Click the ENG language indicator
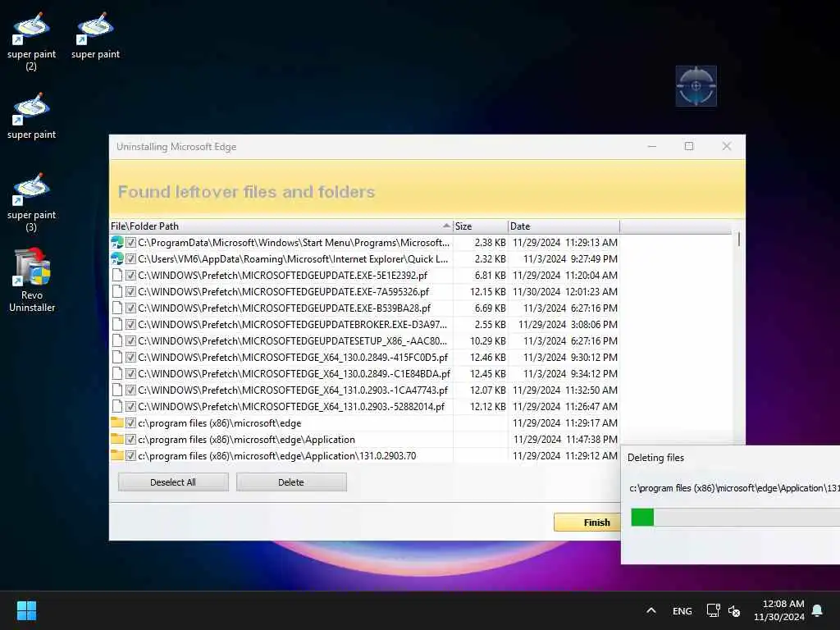Image resolution: width=840 pixels, height=630 pixels. [682, 610]
